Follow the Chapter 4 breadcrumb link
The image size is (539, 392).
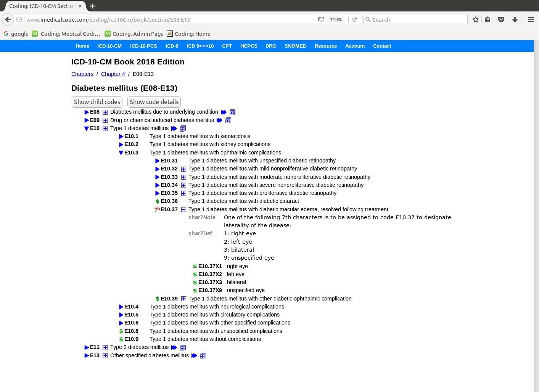point(113,74)
